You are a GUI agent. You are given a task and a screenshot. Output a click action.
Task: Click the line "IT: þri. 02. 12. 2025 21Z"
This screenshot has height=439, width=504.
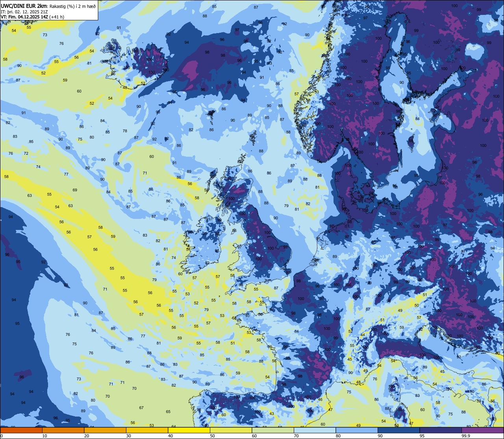(x=24, y=11)
